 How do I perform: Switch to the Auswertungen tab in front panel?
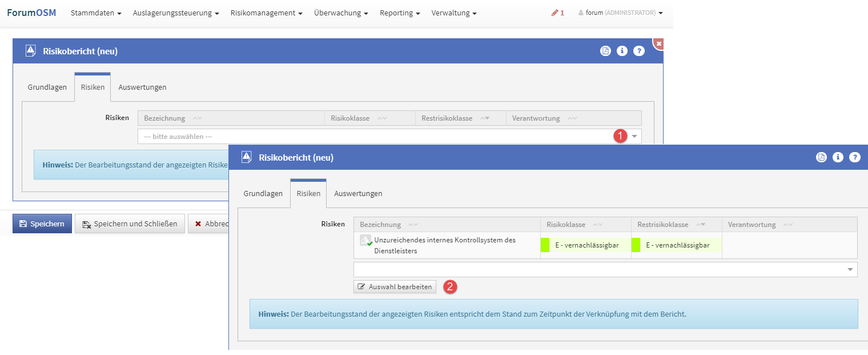(358, 193)
